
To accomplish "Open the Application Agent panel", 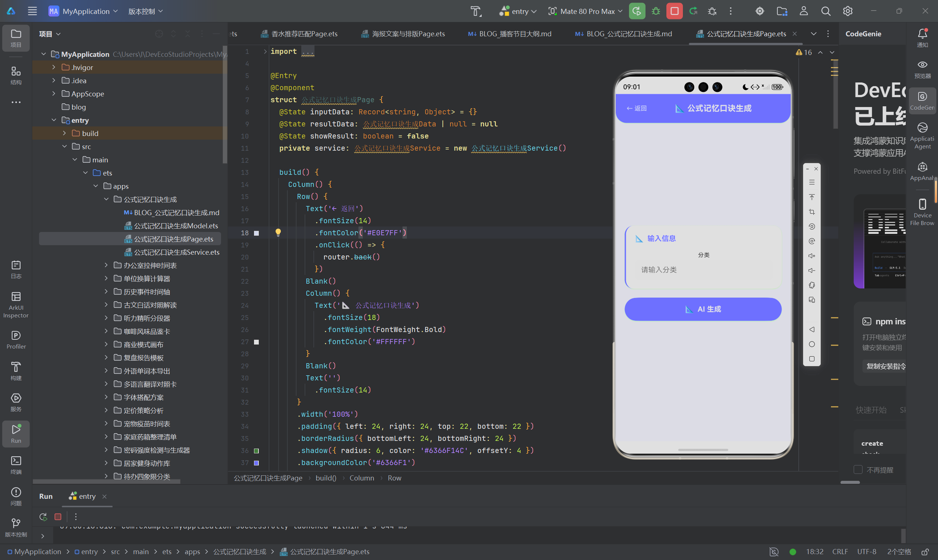I will click(922, 136).
